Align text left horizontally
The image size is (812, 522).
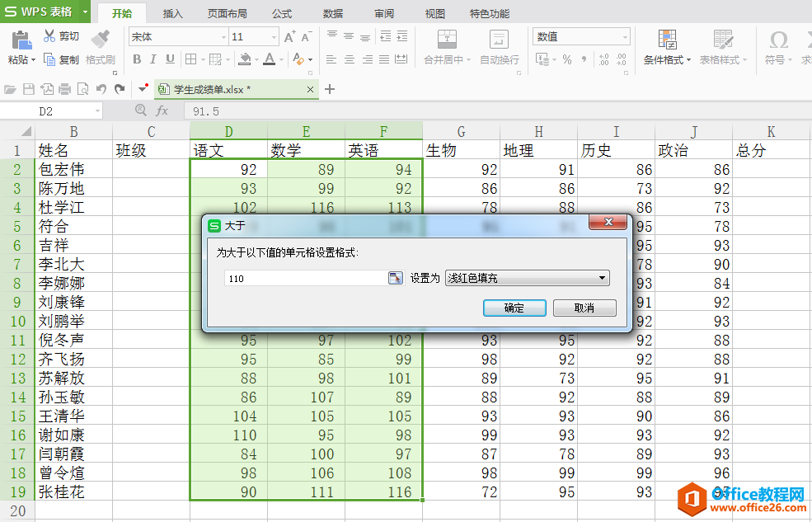pos(332,59)
